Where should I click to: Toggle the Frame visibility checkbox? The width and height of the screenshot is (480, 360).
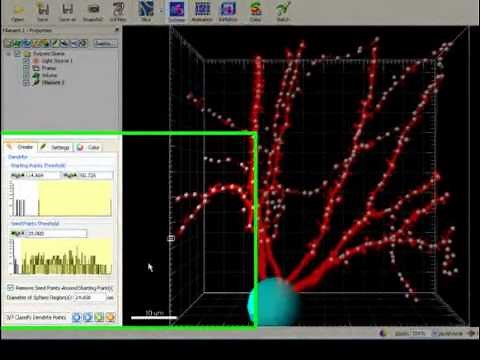26,68
